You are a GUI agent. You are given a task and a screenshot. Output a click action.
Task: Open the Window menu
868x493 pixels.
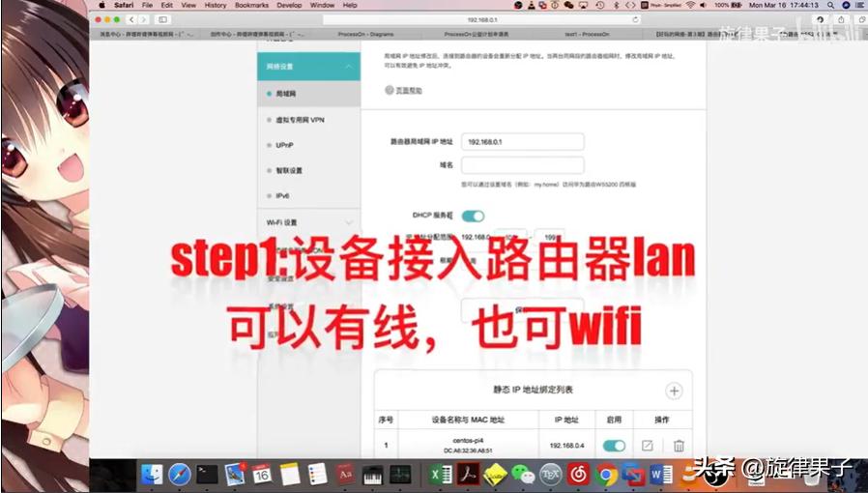click(322, 5)
